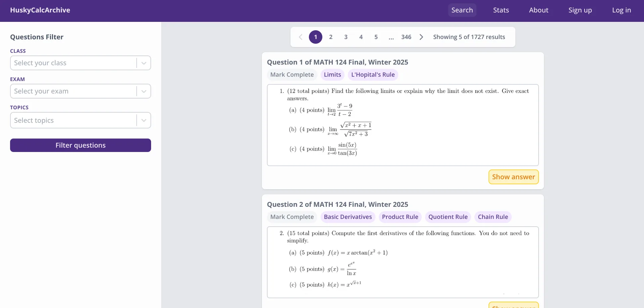Click the Limits topic tag
This screenshot has height=308, width=644.
(332, 75)
